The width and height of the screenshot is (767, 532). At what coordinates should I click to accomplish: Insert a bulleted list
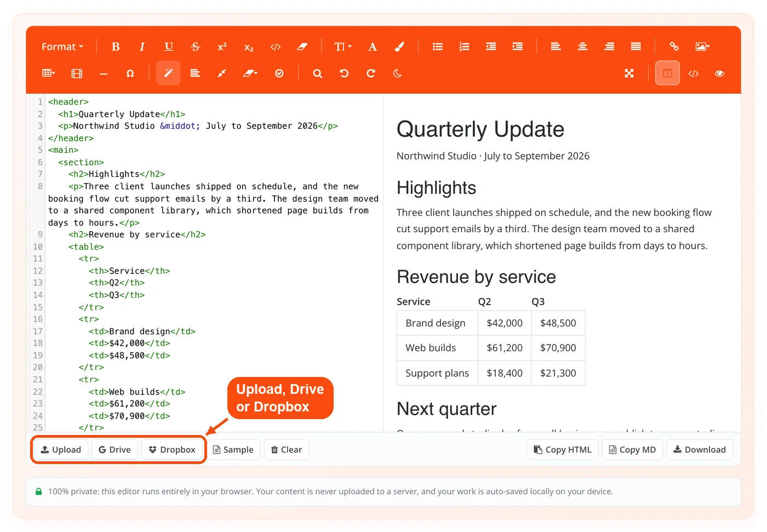(438, 47)
